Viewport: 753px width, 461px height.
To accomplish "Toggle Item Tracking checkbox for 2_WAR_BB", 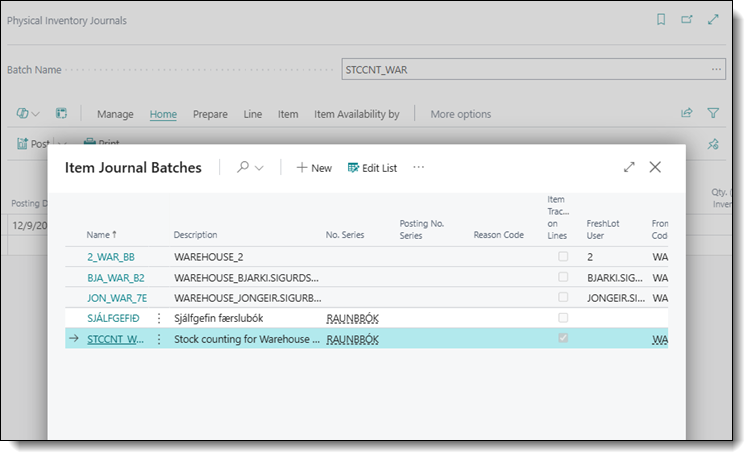I will 563,256.
